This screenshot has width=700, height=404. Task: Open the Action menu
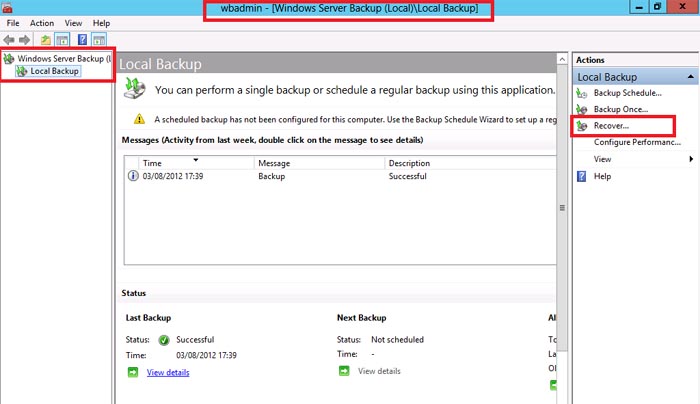(x=42, y=23)
